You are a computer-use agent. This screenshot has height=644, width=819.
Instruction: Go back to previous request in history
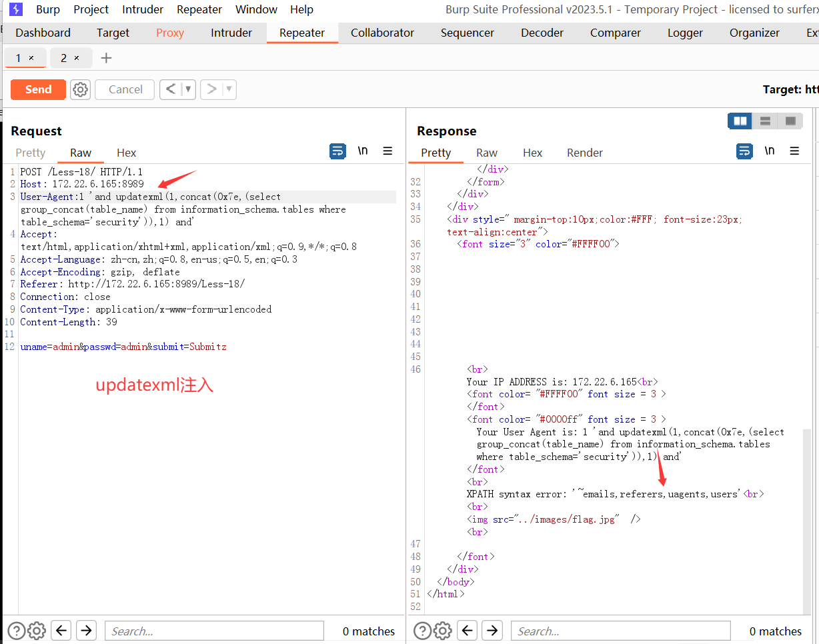coord(171,89)
